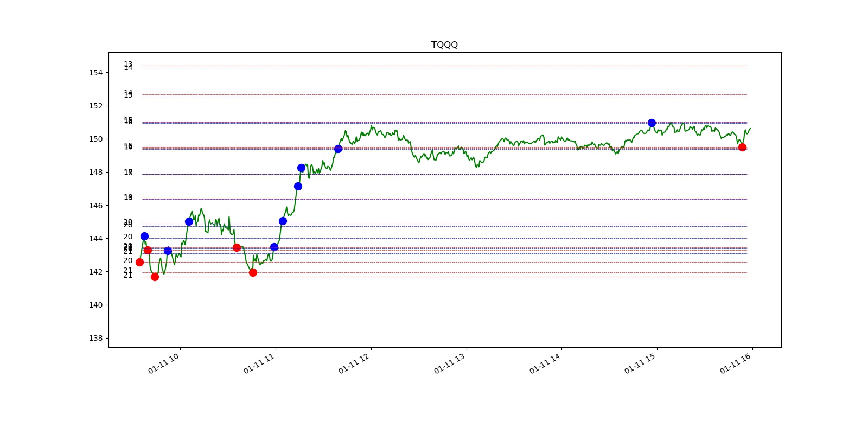Select the blue marker near 149.4 before 12:00
This screenshot has height=434, width=868.
[338, 149]
